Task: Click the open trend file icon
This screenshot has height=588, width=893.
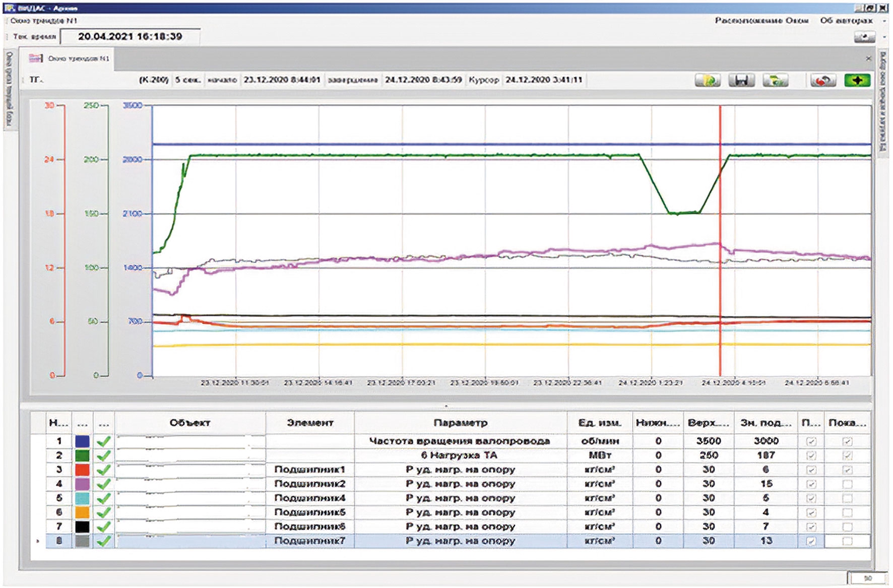Action: [x=708, y=80]
